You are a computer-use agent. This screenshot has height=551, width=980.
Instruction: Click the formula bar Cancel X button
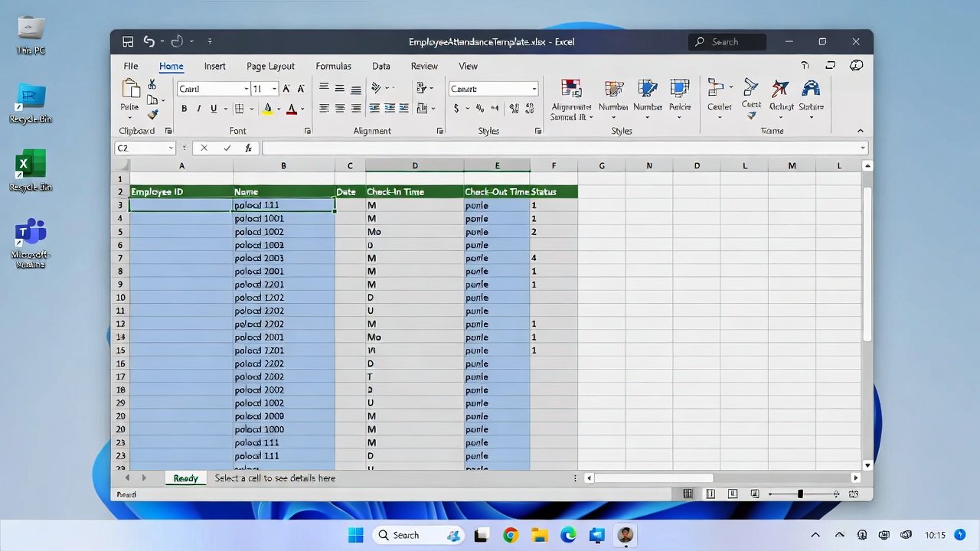point(204,148)
